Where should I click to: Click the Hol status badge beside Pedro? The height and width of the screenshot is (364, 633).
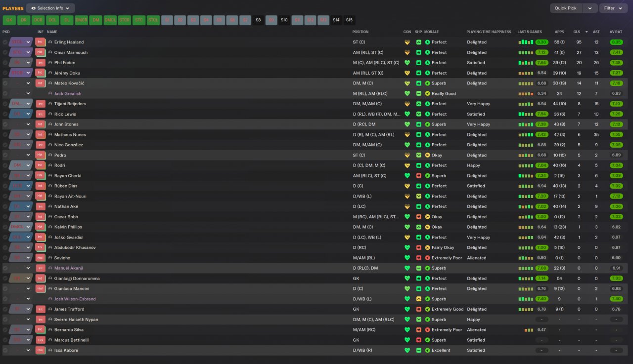coord(41,155)
